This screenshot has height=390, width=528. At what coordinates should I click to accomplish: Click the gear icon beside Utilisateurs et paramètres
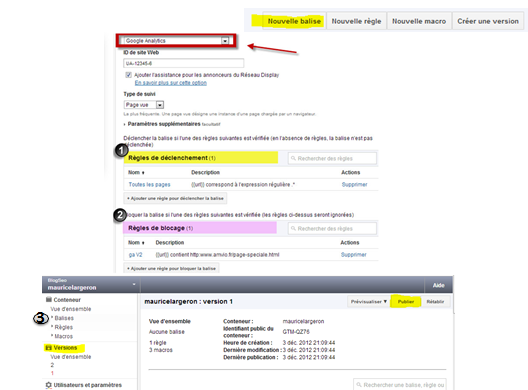48,385
